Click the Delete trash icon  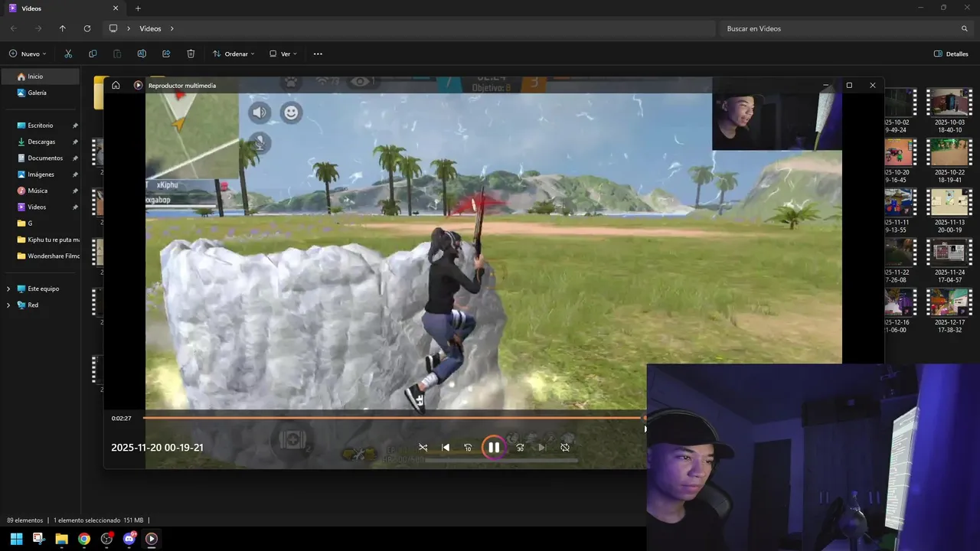pos(191,54)
